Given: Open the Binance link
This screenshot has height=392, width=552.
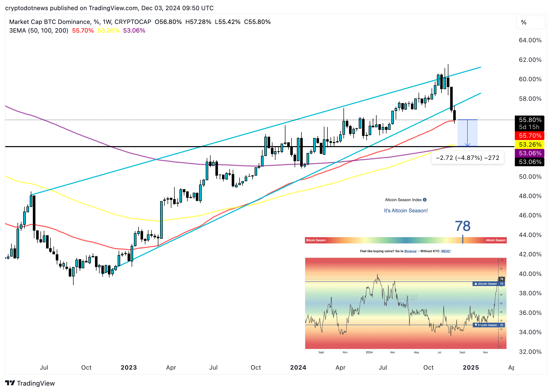Looking at the screenshot, I should point(410,251).
